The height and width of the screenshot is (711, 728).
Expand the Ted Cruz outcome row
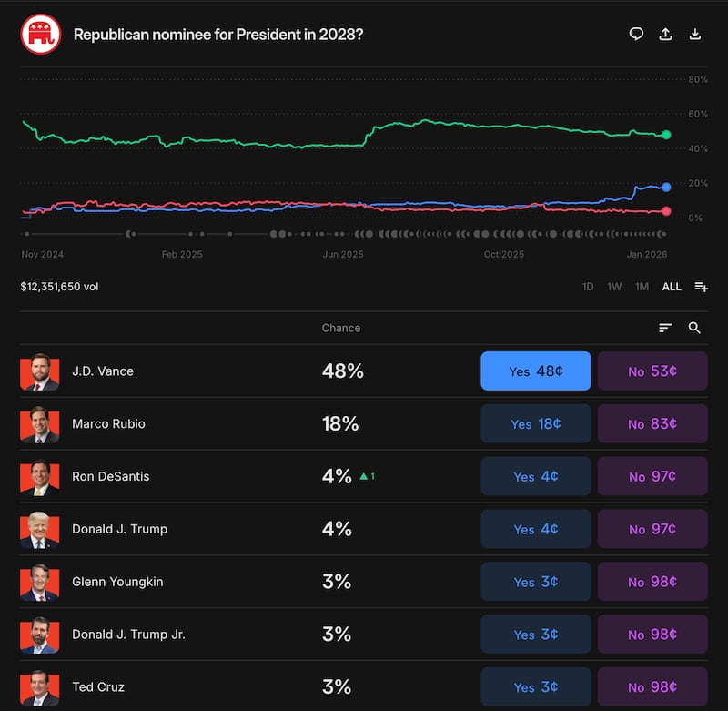click(98, 687)
